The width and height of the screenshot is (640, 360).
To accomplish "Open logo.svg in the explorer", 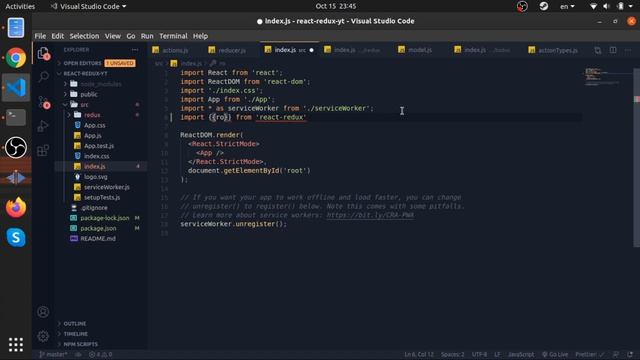I will point(96,177).
